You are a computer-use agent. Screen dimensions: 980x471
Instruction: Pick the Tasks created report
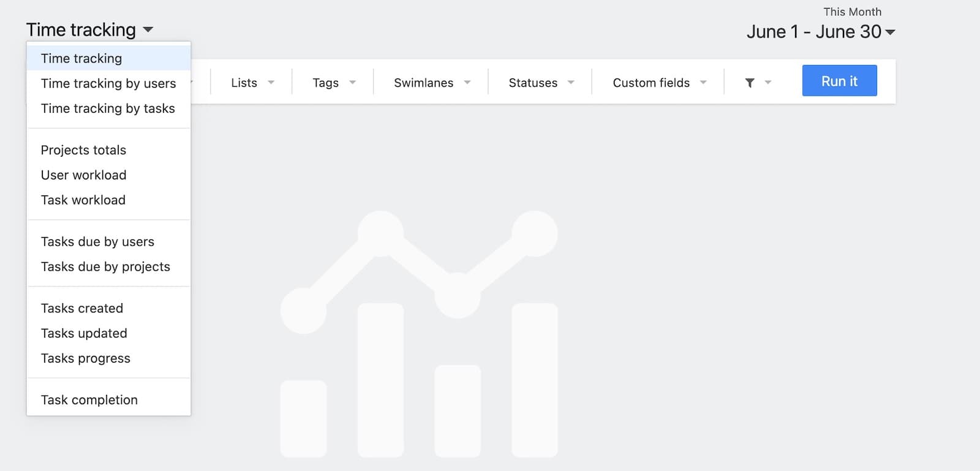109,309
